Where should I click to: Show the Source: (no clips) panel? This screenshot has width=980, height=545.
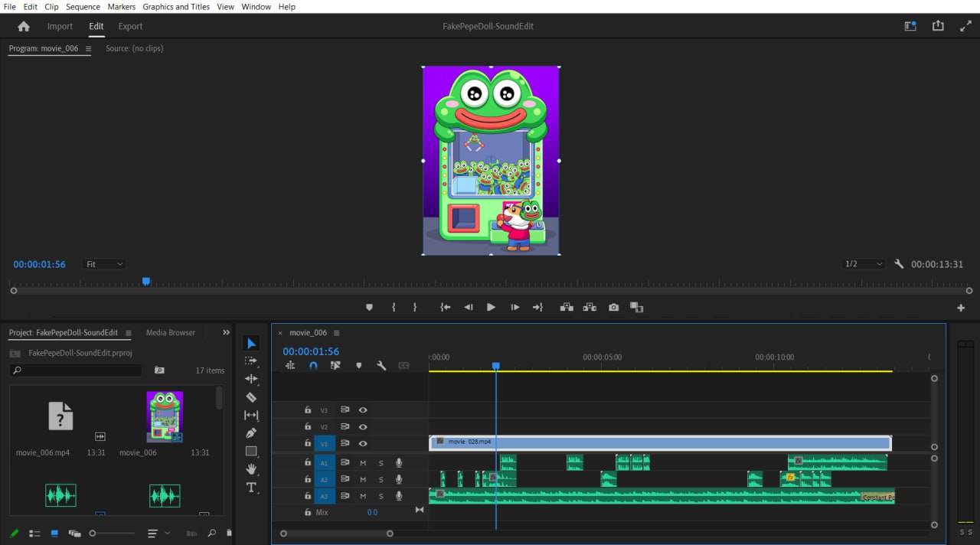tap(135, 48)
